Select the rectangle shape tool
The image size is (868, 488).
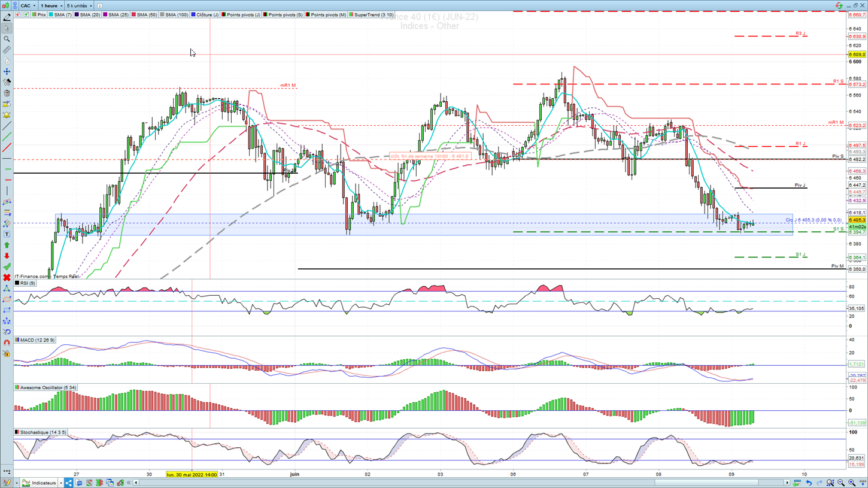point(7,310)
